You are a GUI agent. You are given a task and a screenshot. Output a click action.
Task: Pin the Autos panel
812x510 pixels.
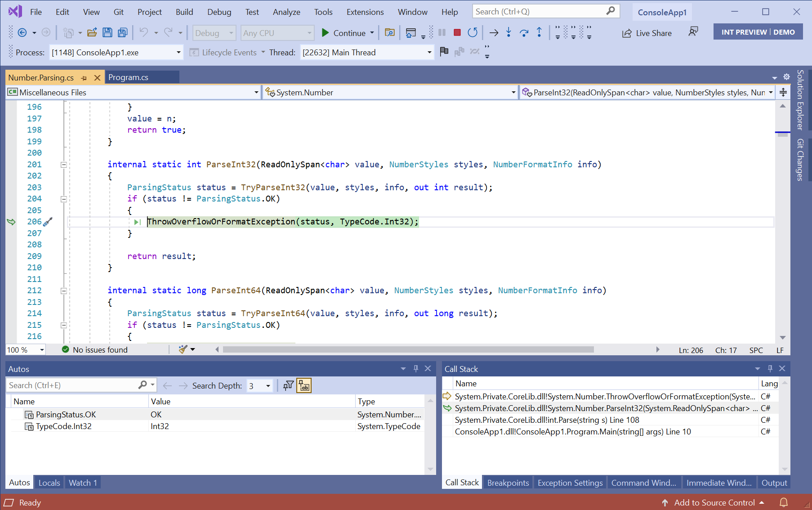416,369
